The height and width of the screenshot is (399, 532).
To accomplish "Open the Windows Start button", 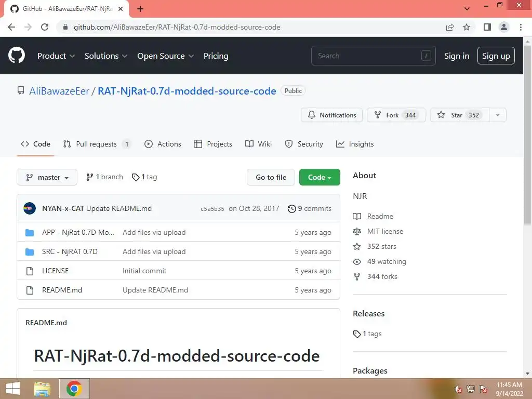I will pyautogui.click(x=13, y=389).
